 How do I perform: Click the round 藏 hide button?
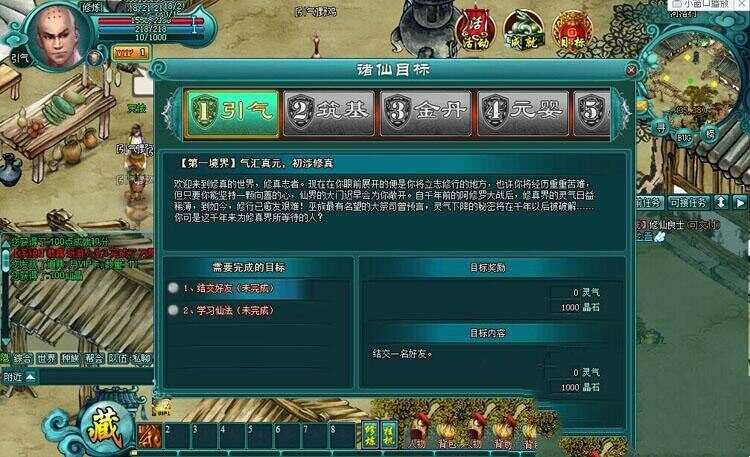coord(107,429)
